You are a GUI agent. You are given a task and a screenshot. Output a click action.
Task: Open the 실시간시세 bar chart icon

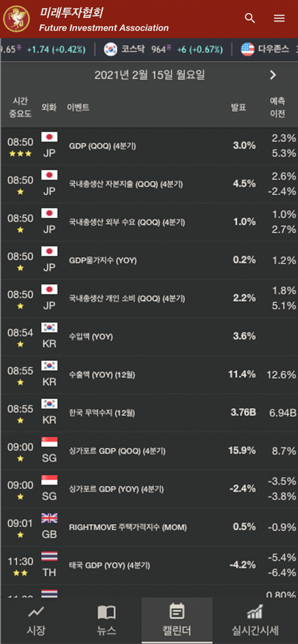click(255, 611)
